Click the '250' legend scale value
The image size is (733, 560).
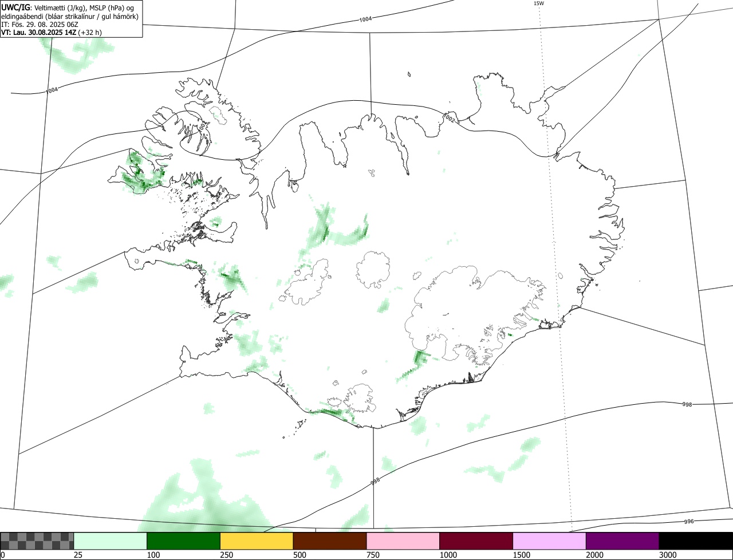(227, 555)
